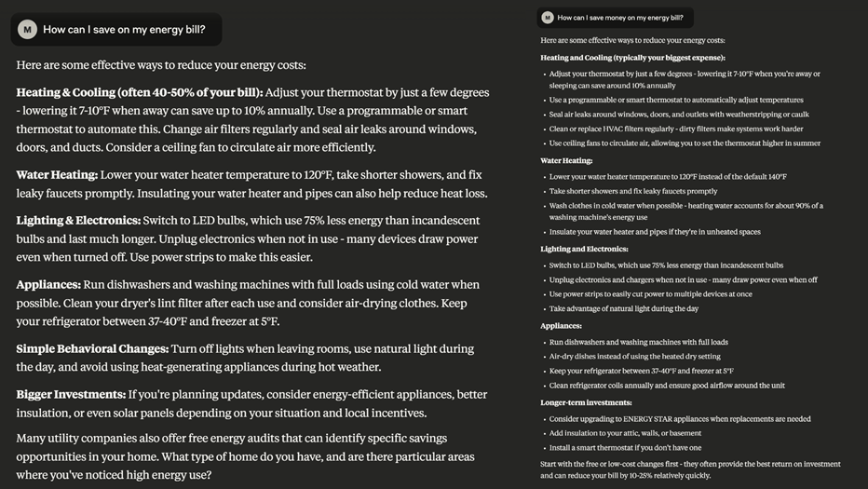This screenshot has width=868, height=489.
Task: Click the "Heating and Cooling (typically your biggest expense)" heading
Action: click(x=632, y=58)
